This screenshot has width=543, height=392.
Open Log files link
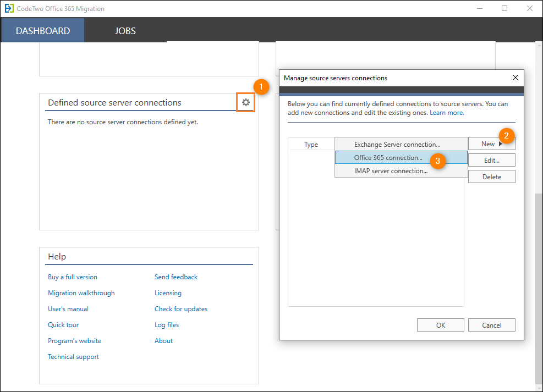pyautogui.click(x=167, y=324)
